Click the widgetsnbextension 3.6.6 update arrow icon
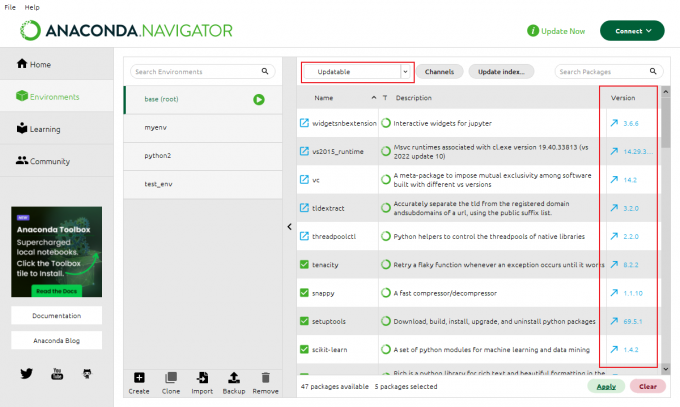680x407 pixels. 614,123
